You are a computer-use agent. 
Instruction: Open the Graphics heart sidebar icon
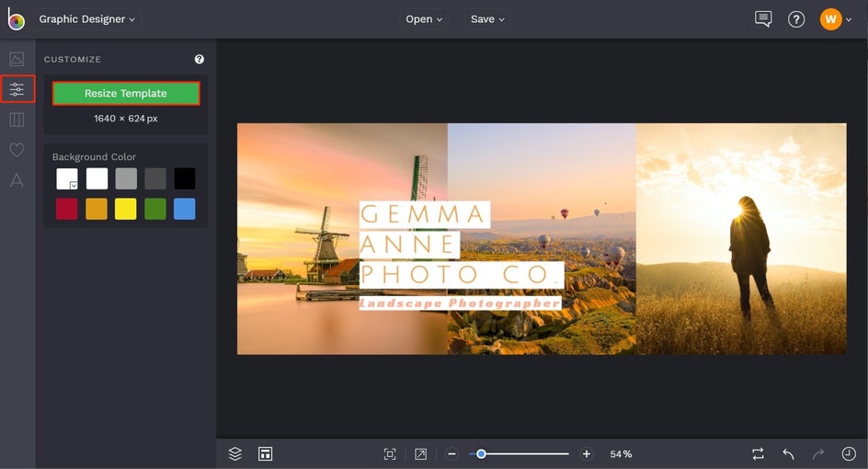click(x=17, y=150)
